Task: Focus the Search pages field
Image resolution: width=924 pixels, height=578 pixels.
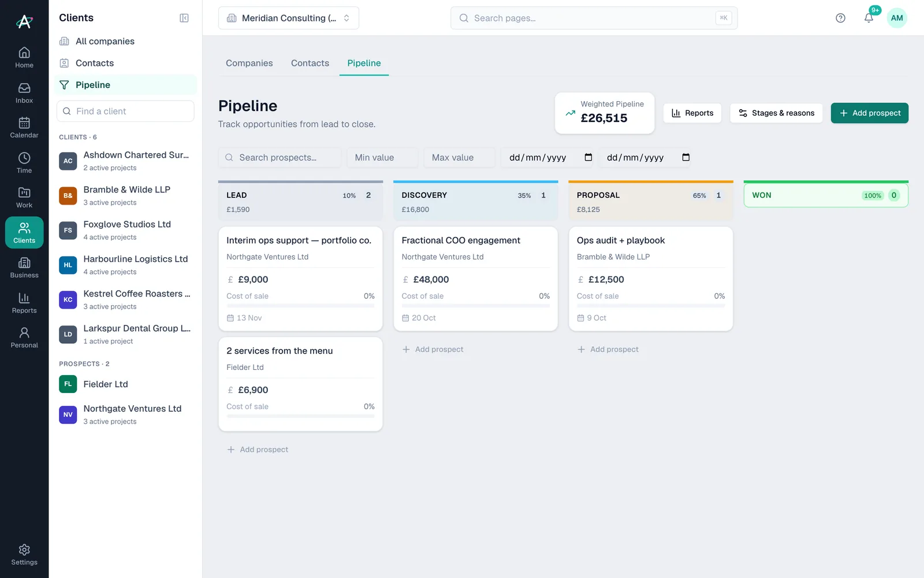Action: (x=594, y=18)
